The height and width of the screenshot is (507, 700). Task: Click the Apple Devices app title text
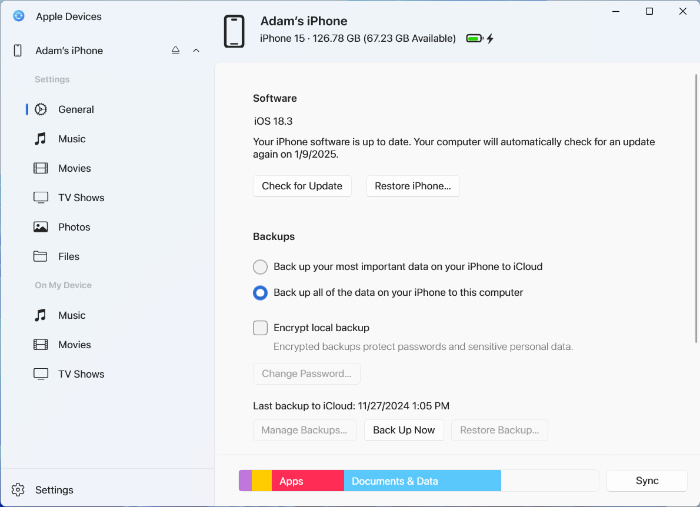pos(69,17)
